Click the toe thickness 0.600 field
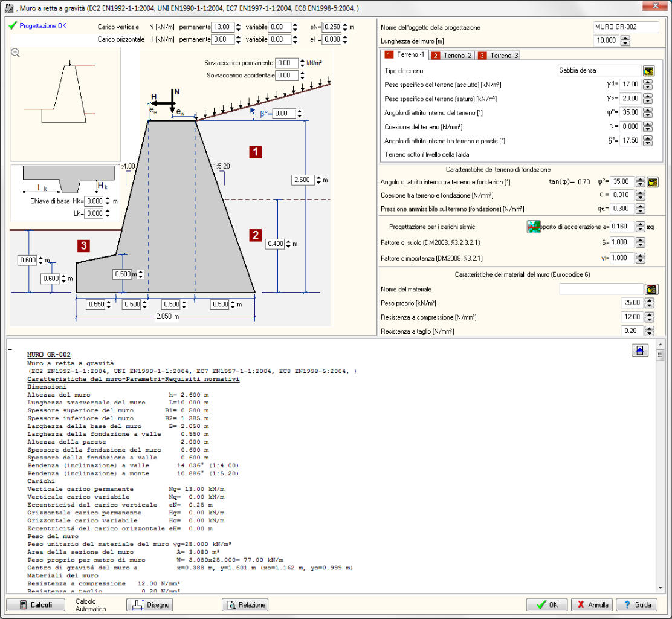Image resolution: width=672 pixels, height=619 pixels. tap(51, 279)
